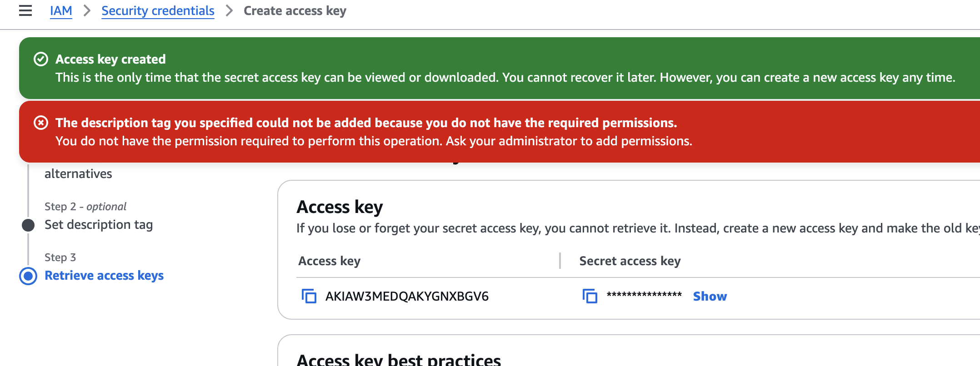This screenshot has width=980, height=366.
Task: Select the Retrieve access keys step indicator
Action: pyautogui.click(x=28, y=276)
